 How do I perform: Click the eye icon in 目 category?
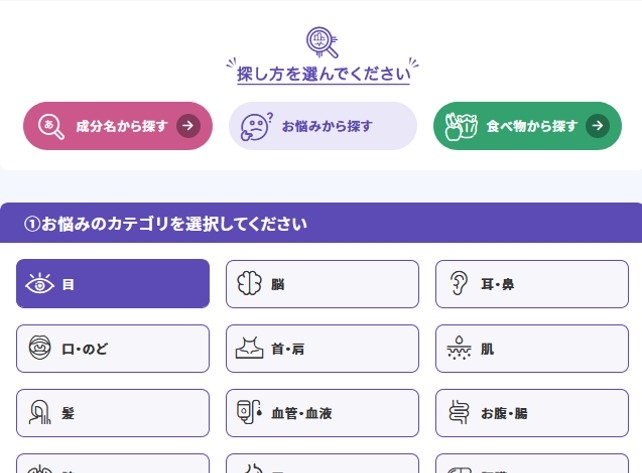point(40,284)
